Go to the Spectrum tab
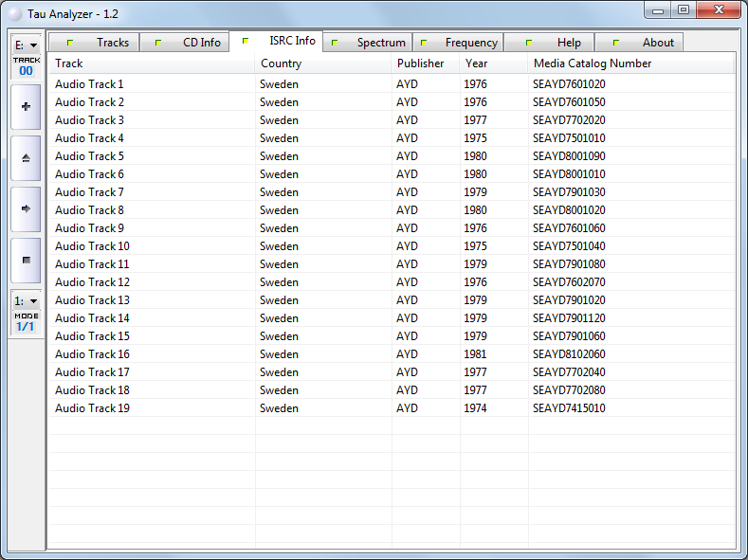 [x=368, y=43]
